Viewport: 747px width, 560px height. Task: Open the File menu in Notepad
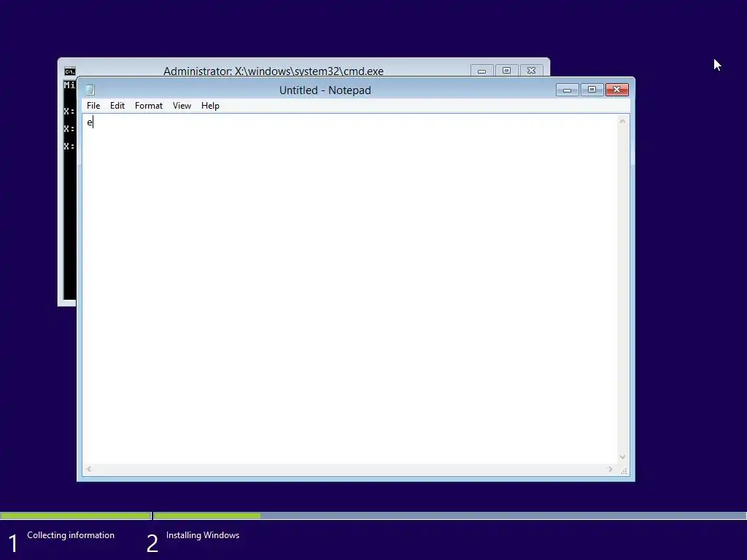pyautogui.click(x=93, y=106)
